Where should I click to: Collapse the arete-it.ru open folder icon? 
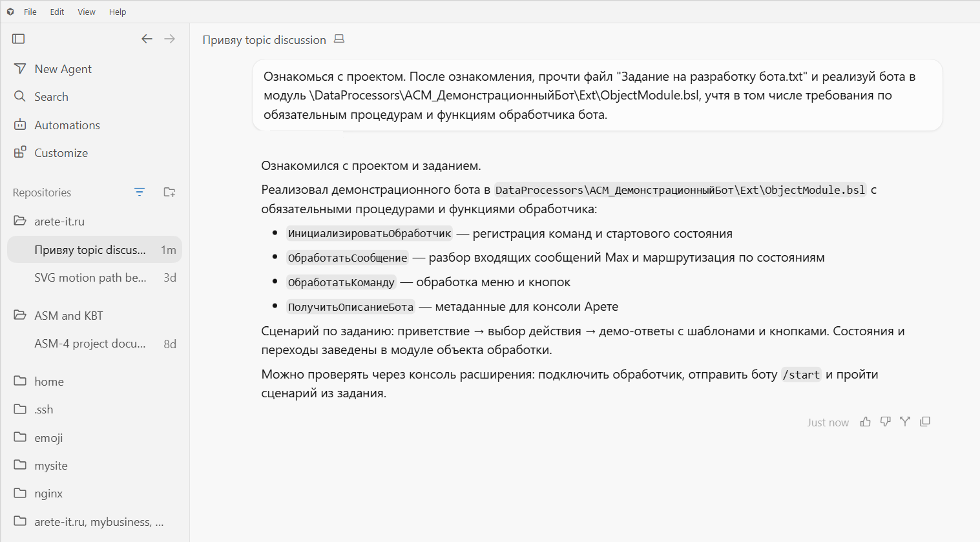pyautogui.click(x=20, y=221)
